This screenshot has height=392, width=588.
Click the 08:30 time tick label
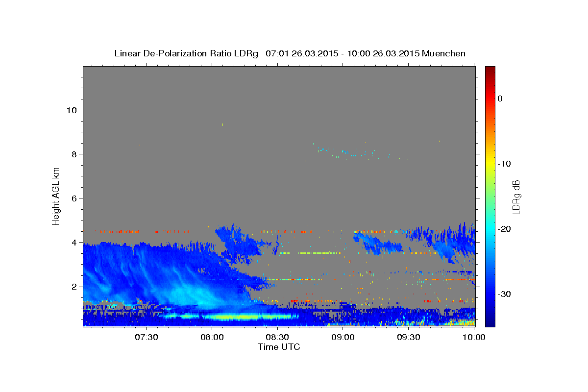pos(277,337)
